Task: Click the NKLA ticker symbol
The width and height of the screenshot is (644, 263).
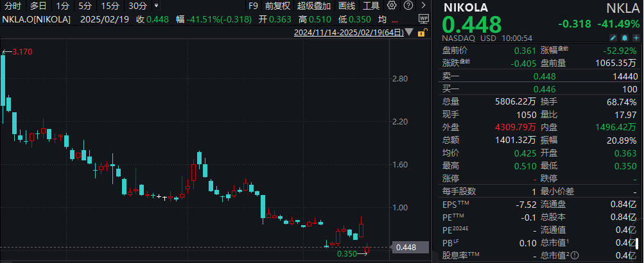Action: point(623,8)
